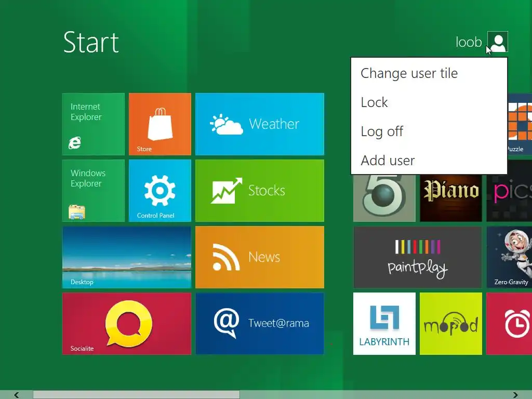The width and height of the screenshot is (532, 399).
Task: Launch the Piano app tile
Action: (451, 198)
